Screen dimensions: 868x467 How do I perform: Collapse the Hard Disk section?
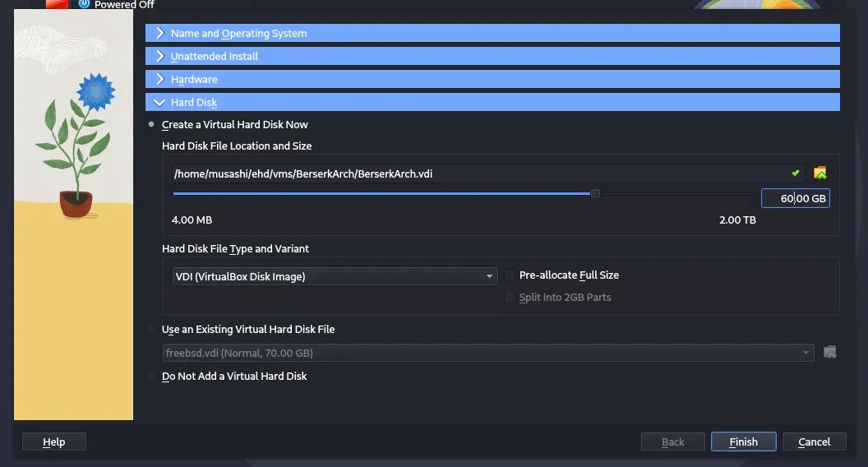coord(492,102)
